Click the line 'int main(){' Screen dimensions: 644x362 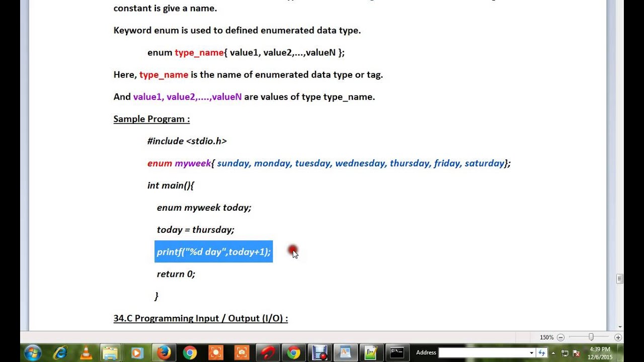(171, 186)
